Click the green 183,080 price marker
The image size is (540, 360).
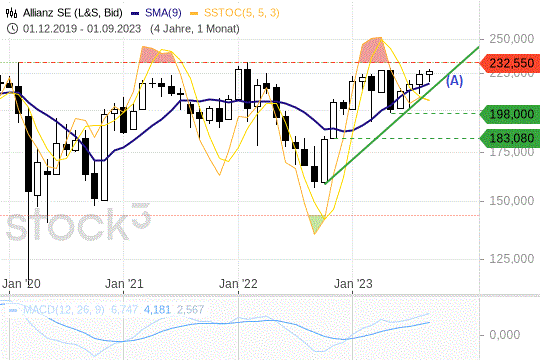coord(510,138)
